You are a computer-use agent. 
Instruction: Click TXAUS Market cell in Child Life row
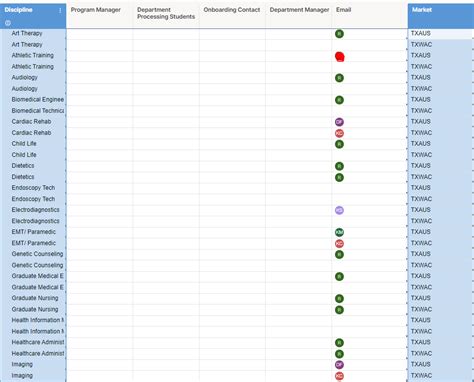tap(441, 144)
